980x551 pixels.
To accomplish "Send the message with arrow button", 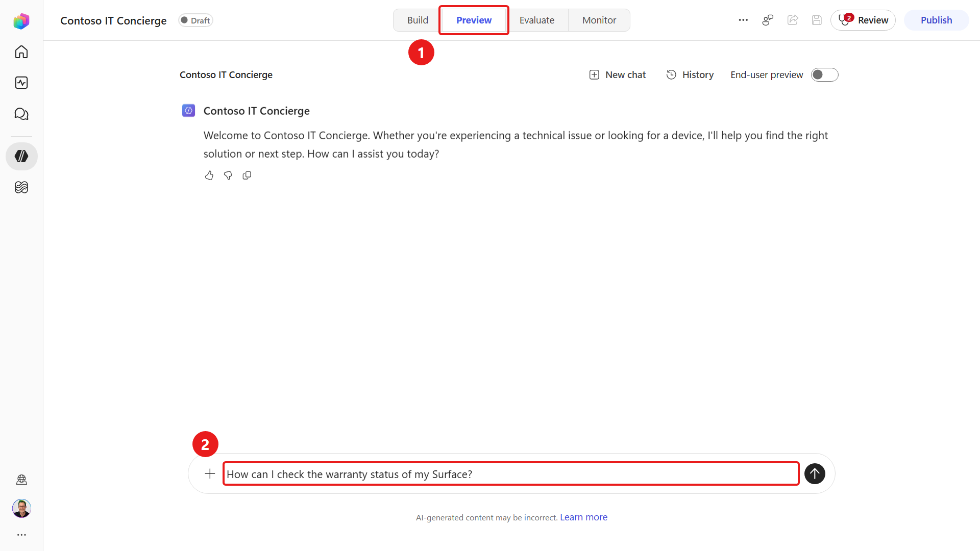I will [815, 473].
